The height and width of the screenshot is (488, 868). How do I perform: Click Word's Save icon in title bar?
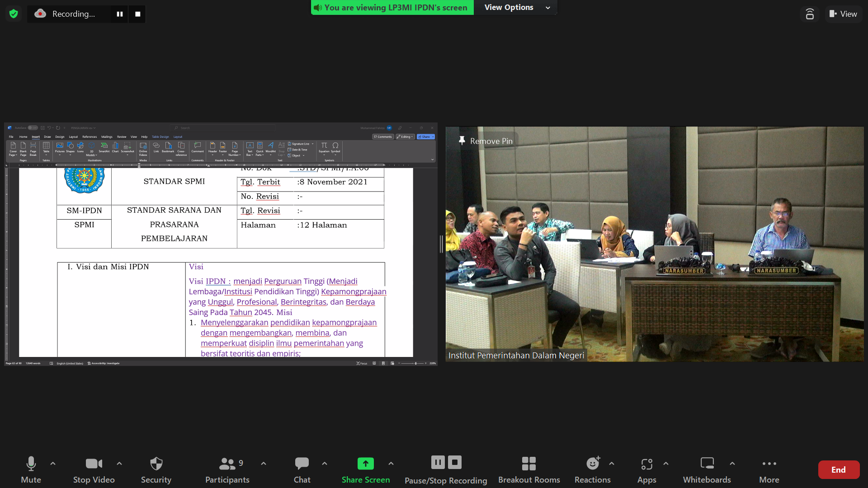point(42,128)
